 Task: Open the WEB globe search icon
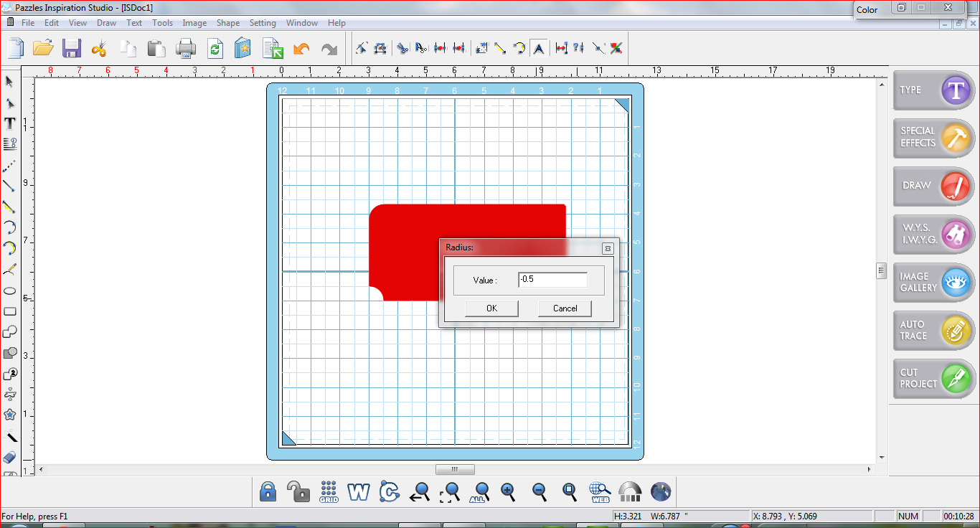coord(600,491)
